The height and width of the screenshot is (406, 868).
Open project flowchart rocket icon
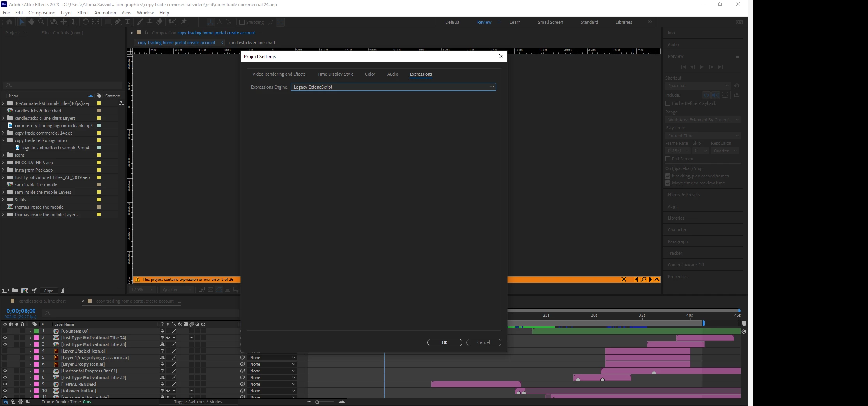click(34, 291)
